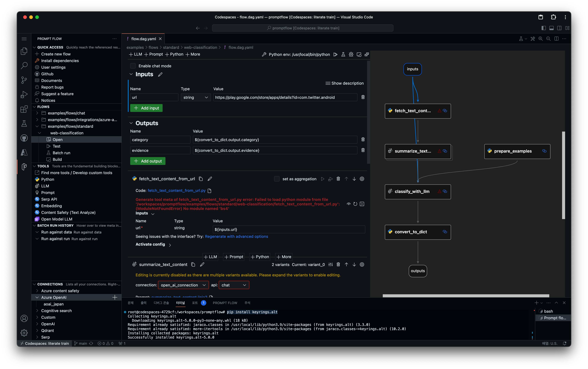Click the flow graph horizontal scrollbar
This screenshot has width=588, height=369.
pos(466,296)
